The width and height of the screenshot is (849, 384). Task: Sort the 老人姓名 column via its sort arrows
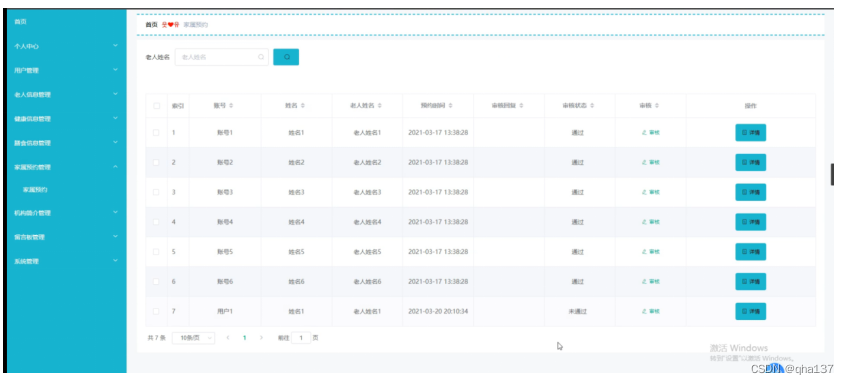(x=380, y=106)
